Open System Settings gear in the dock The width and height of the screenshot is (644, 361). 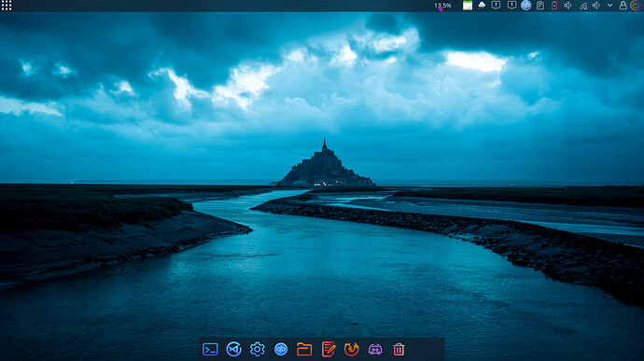coord(257,350)
